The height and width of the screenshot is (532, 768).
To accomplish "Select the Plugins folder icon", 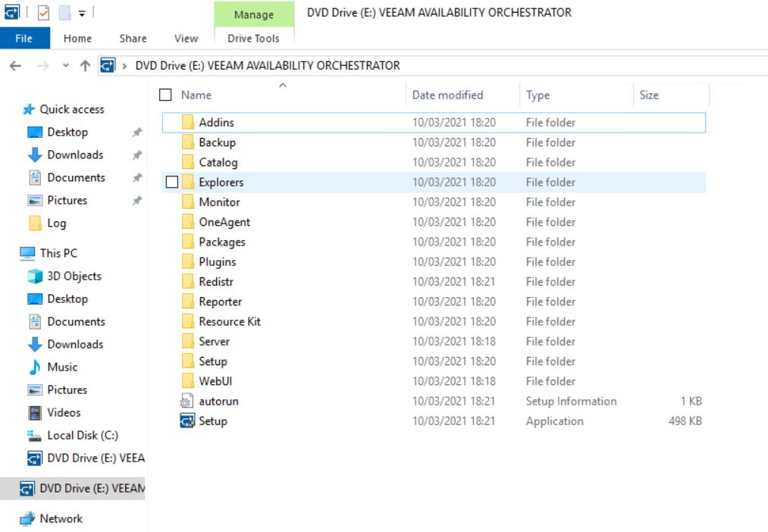I will 188,262.
